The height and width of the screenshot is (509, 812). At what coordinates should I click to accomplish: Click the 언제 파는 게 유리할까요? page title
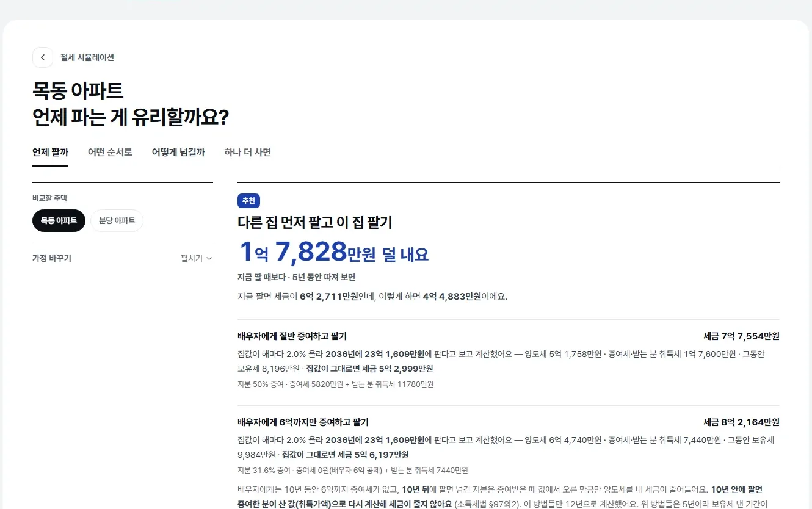point(131,117)
